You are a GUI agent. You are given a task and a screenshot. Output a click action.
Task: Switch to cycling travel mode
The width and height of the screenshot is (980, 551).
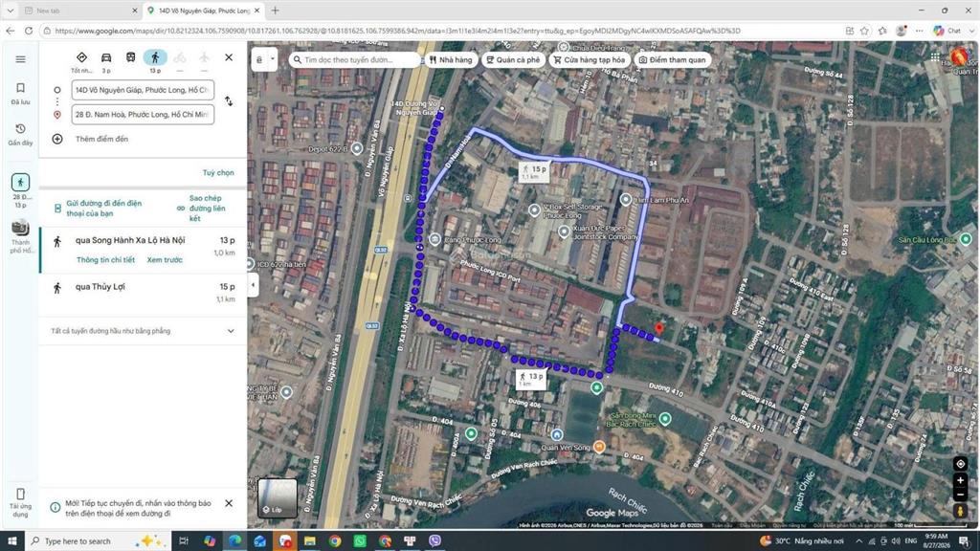click(180, 58)
